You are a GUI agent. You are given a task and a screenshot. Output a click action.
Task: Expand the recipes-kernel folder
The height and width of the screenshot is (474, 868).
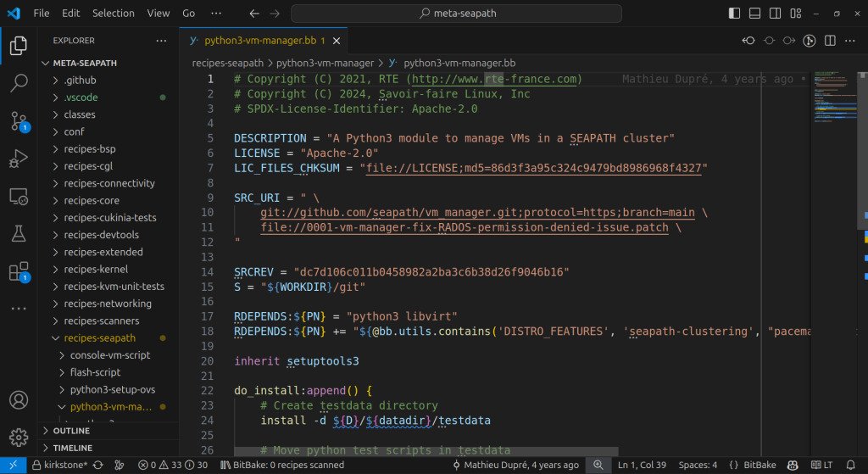pyautogui.click(x=96, y=269)
